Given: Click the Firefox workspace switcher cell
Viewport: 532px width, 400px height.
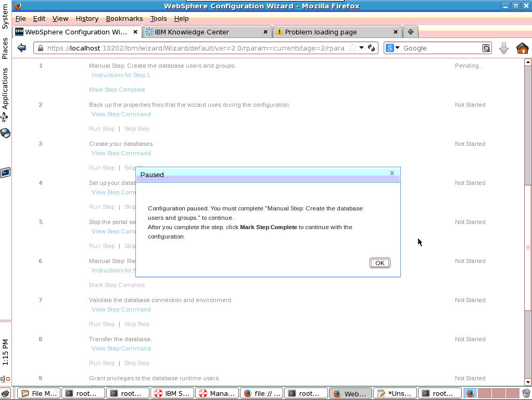Looking at the screenshot, I should pyautogui.click(x=471, y=393).
